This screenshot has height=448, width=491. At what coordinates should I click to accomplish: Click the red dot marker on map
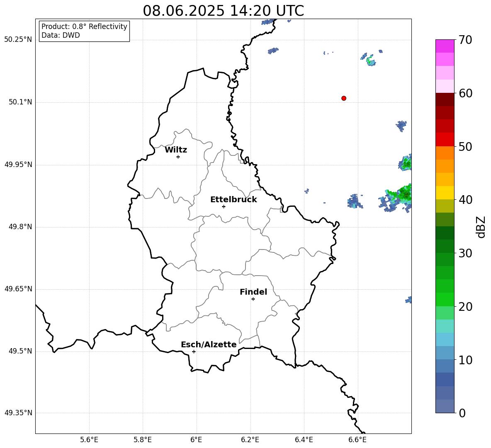point(344,98)
